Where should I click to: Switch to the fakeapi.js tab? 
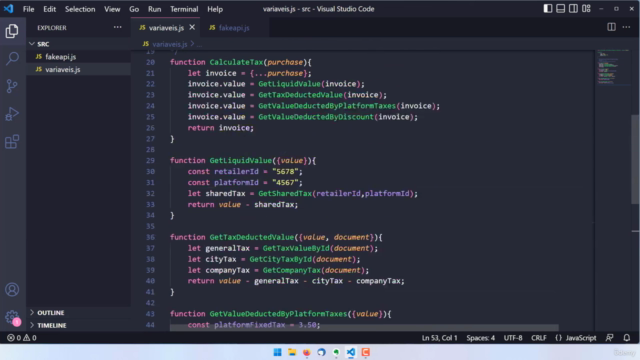234,28
